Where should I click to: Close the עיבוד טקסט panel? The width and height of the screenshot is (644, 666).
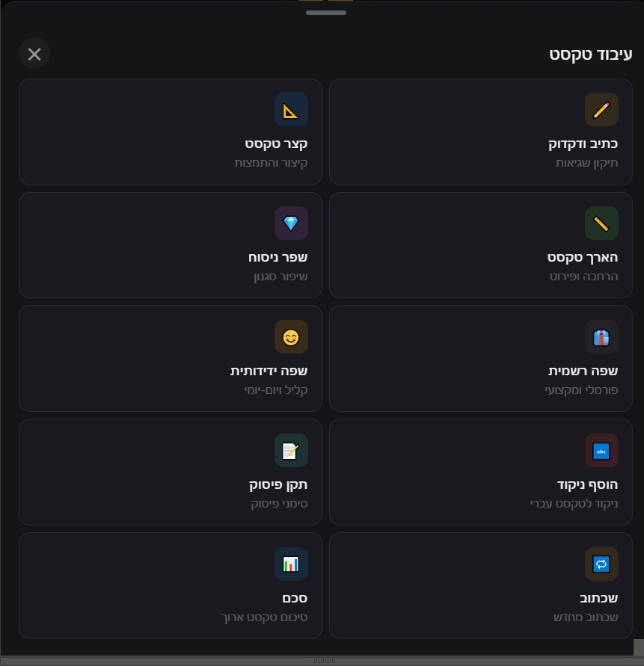click(34, 54)
